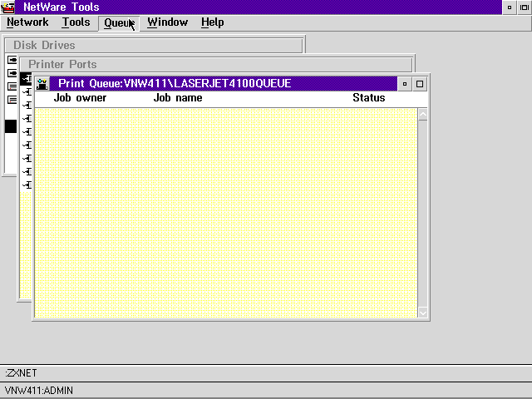Maximize the Print Queue window
This screenshot has width=532, height=399.
coord(420,84)
